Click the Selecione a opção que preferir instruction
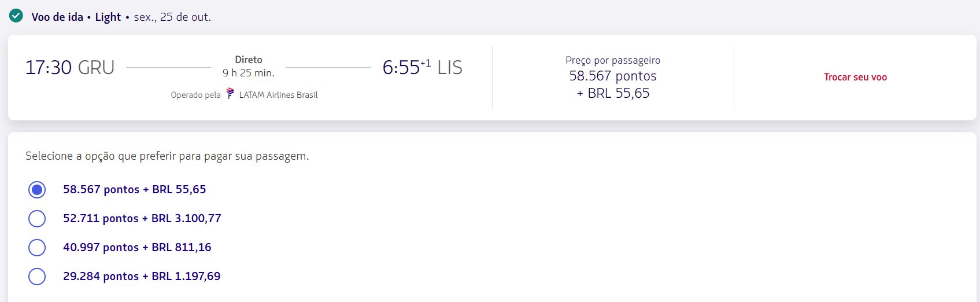Viewport: 980px width, 302px height. (x=167, y=156)
